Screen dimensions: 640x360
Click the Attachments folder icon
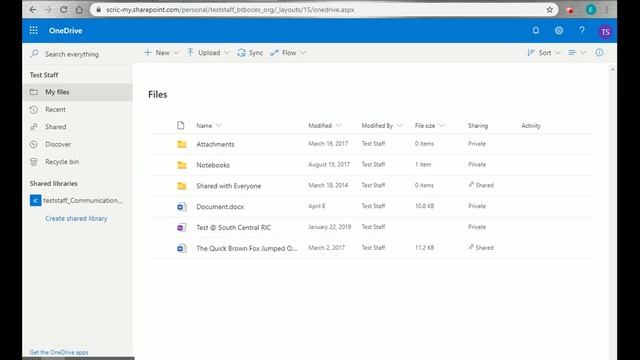coord(182,144)
